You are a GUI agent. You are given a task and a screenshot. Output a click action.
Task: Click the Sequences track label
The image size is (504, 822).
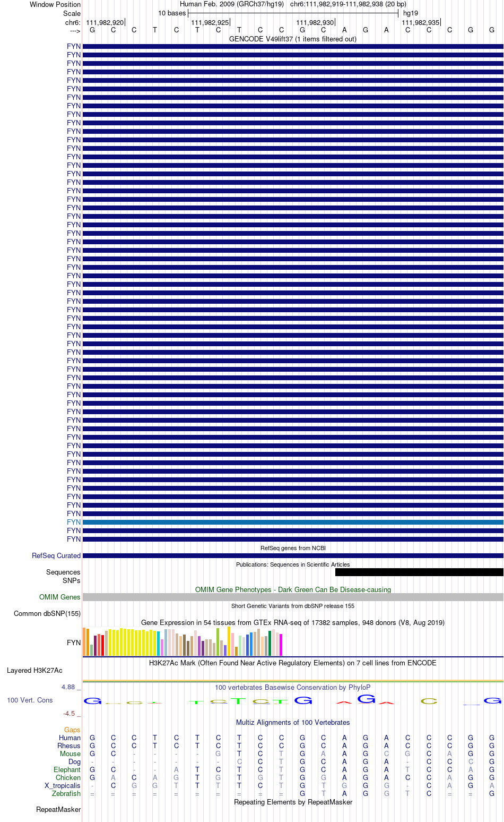tap(63, 572)
